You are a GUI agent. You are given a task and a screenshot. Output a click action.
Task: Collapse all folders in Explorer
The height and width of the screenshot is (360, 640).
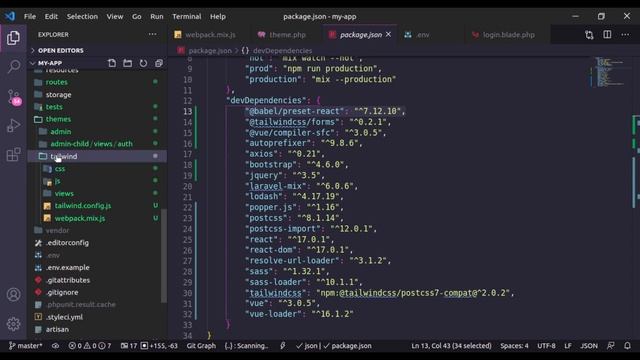[159, 63]
